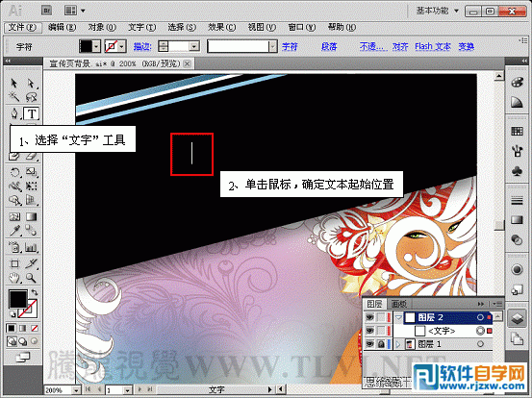Image resolution: width=532 pixels, height=398 pixels.
Task: Toggle visibility eye of 图层 1
Action: [369, 344]
